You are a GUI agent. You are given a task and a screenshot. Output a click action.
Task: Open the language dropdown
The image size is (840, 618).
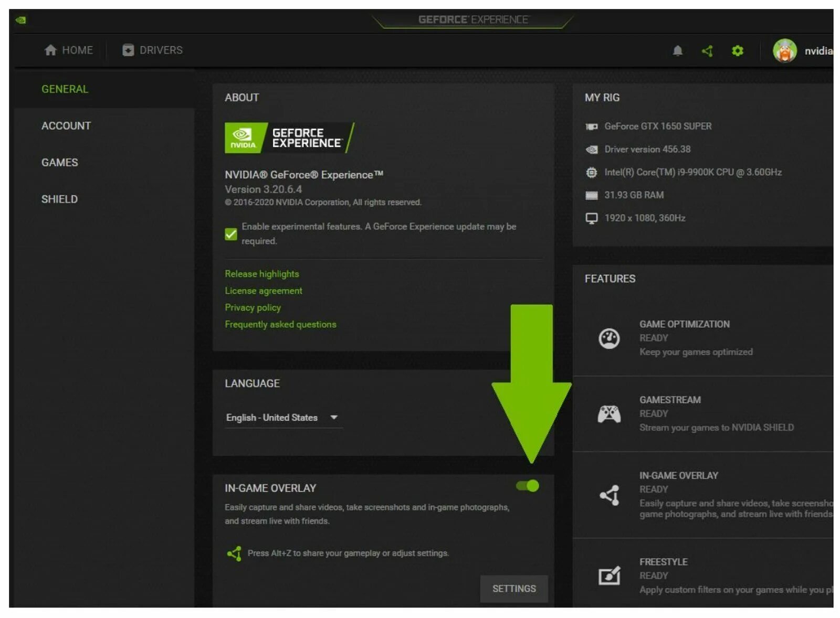point(283,418)
